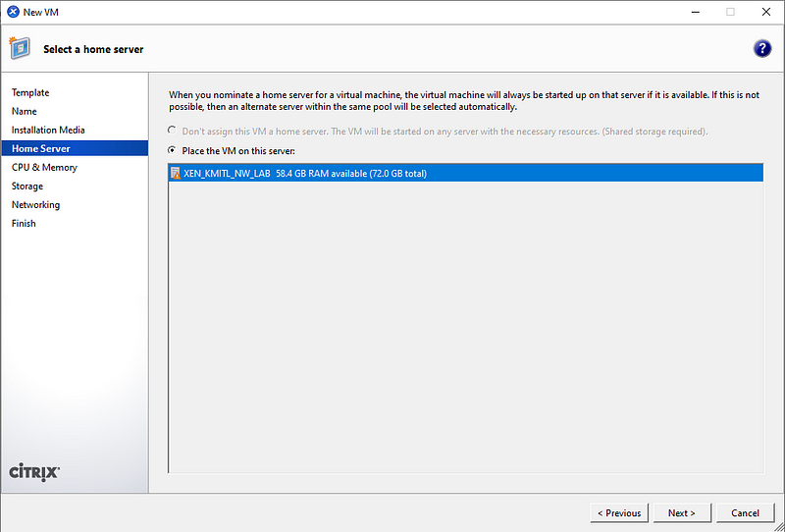Click the XenCenter title bar icon
The image size is (785, 532).
pyautogui.click(x=13, y=12)
